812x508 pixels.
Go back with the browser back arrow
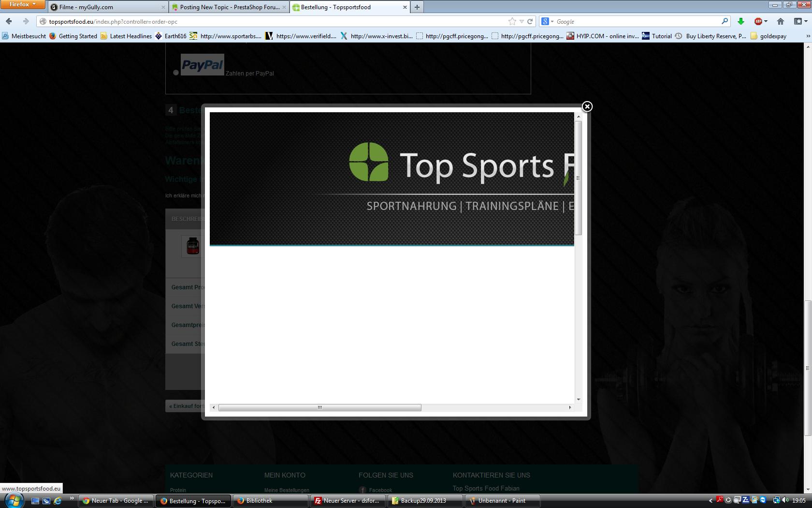click(9, 21)
